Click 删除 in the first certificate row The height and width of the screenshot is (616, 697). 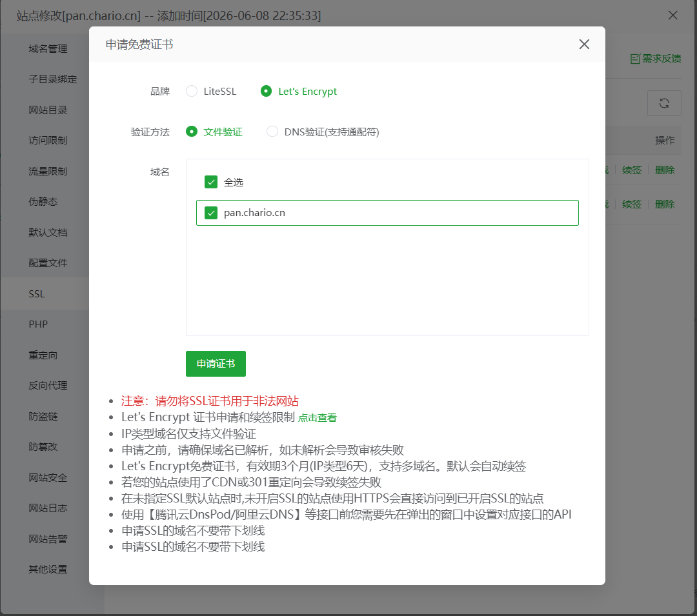tap(665, 170)
